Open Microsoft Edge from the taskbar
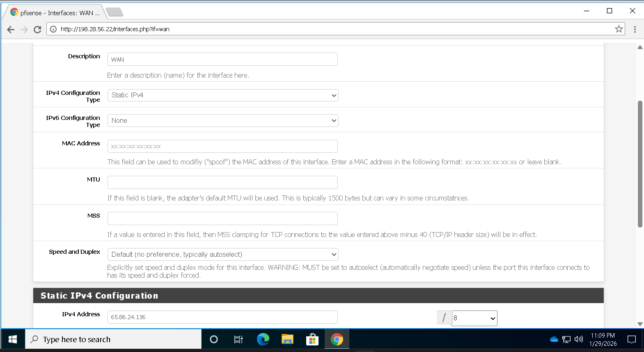The height and width of the screenshot is (352, 644). point(263,339)
